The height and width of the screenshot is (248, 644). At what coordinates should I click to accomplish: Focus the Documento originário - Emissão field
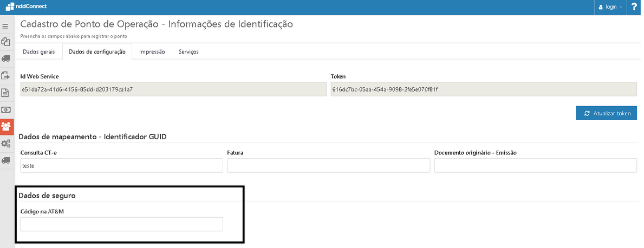[x=536, y=166]
